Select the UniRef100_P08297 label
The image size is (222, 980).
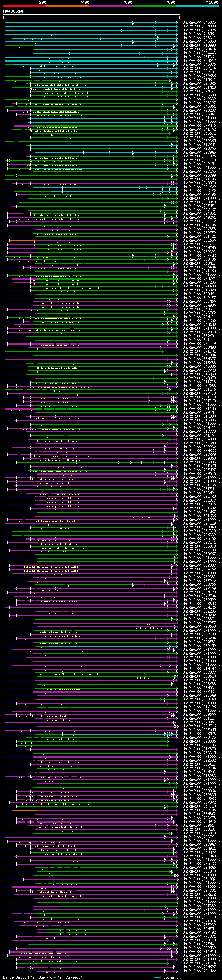[199, 103]
